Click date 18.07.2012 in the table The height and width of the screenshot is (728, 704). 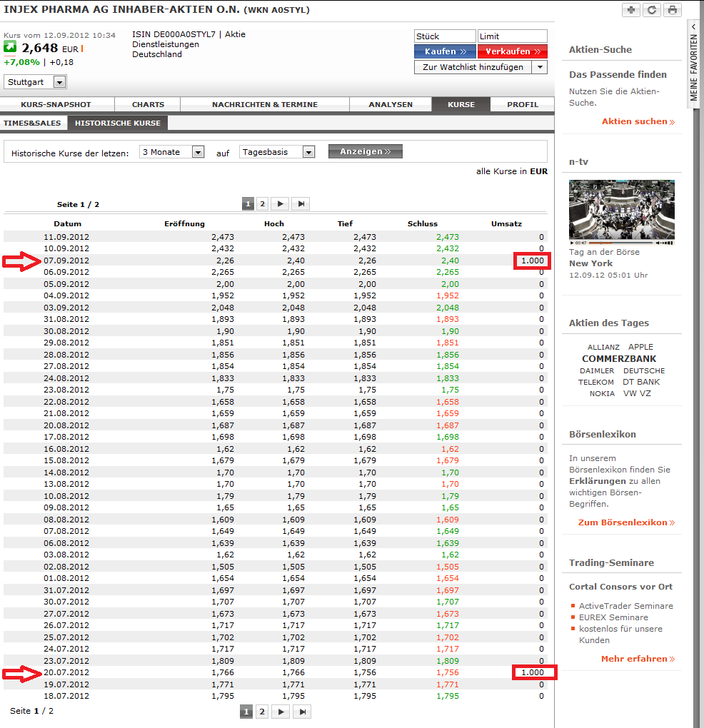tap(66, 696)
